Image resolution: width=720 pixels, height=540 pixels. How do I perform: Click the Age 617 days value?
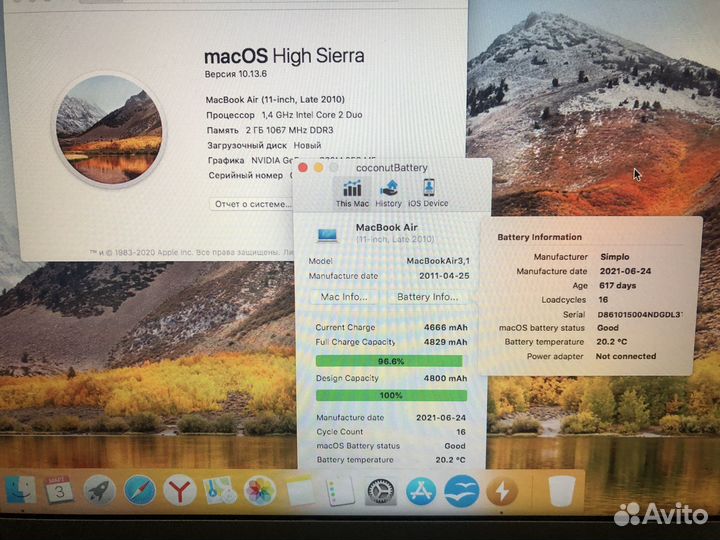click(617, 286)
